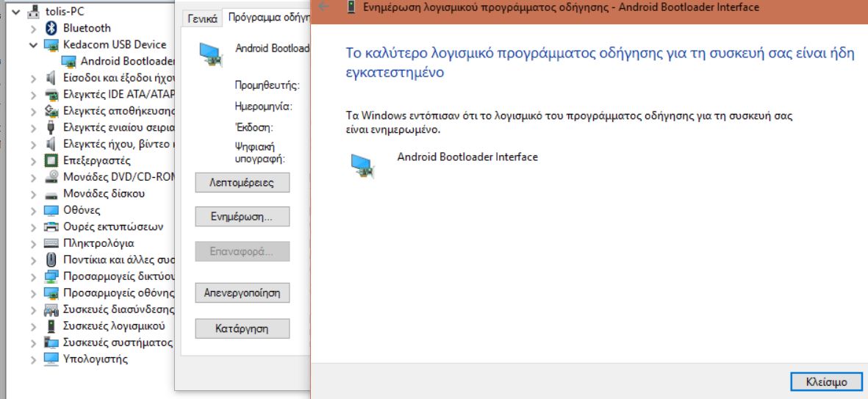Expand the Επεξεργαστές node
Viewport: 868px width, 399px height.
[34, 161]
